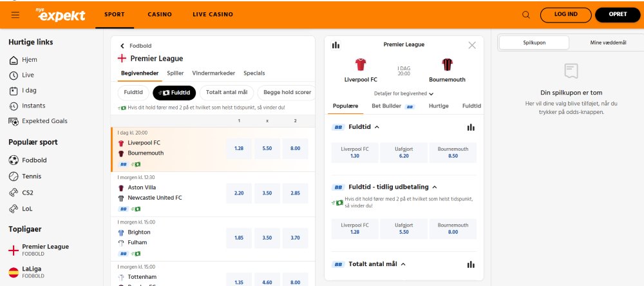Select the Spilkupon tab

pos(535,43)
